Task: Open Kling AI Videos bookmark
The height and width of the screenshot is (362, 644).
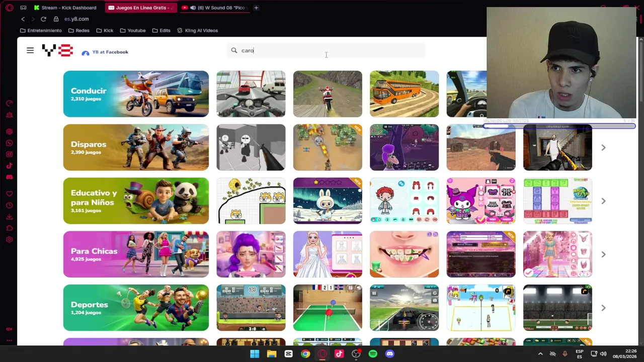Action: point(197,31)
